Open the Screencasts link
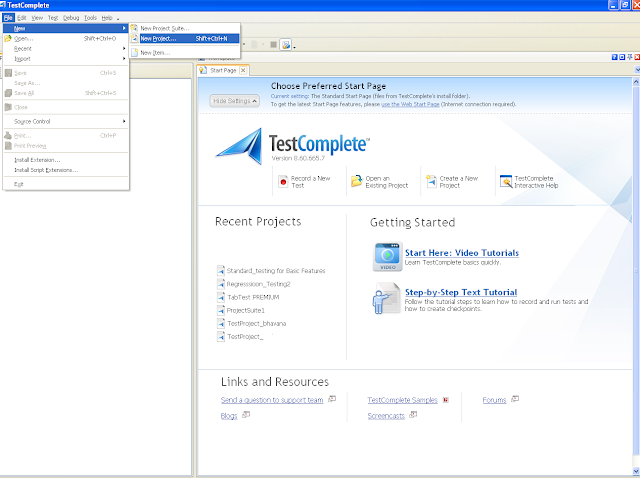This screenshot has height=479, width=640. (386, 416)
